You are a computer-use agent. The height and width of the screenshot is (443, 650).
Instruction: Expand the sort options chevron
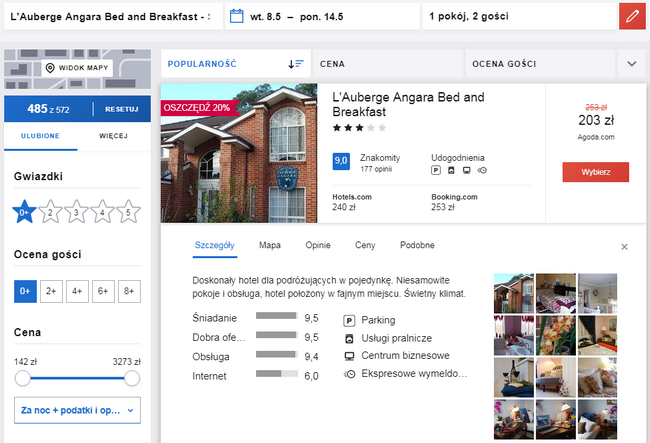632,64
